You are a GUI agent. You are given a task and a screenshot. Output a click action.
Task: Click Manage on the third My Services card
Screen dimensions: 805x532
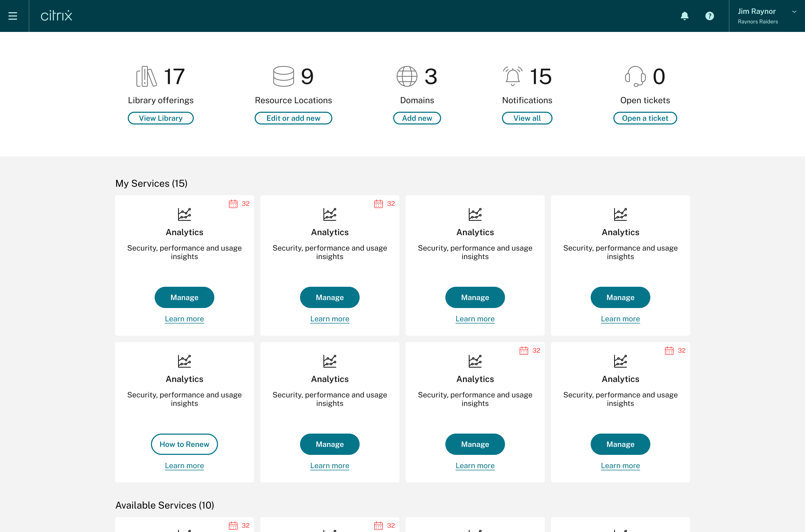pos(475,297)
